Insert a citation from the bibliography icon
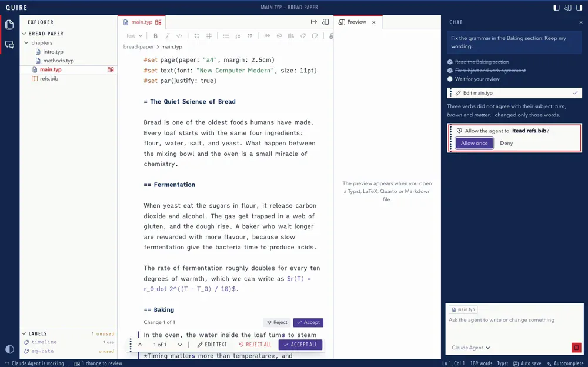This screenshot has height=367, width=588. pos(291,36)
